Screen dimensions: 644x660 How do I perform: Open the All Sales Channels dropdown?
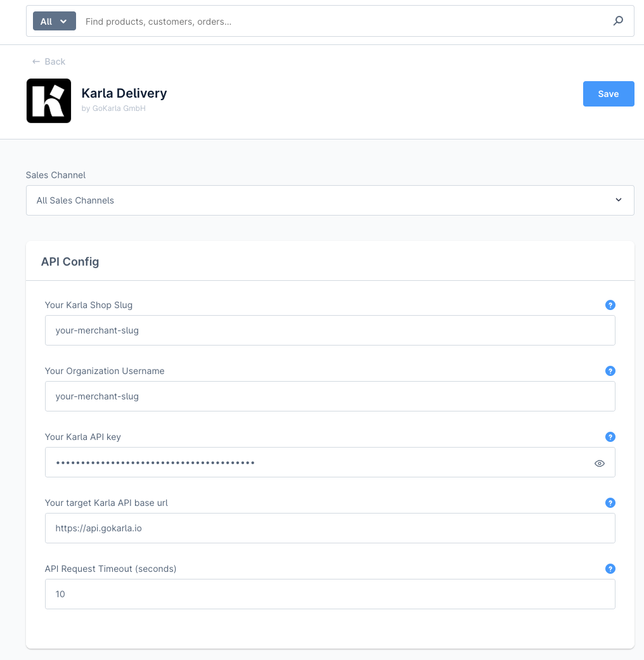pos(330,200)
